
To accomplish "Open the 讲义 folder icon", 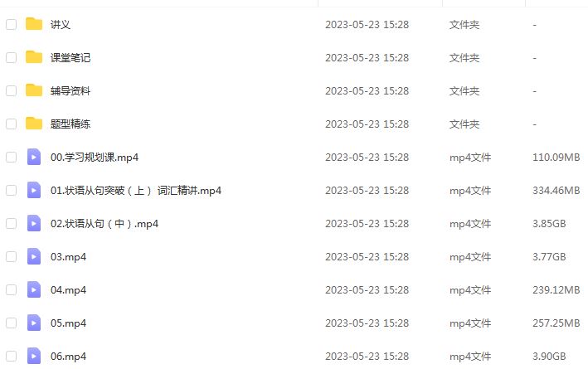I will pos(34,24).
